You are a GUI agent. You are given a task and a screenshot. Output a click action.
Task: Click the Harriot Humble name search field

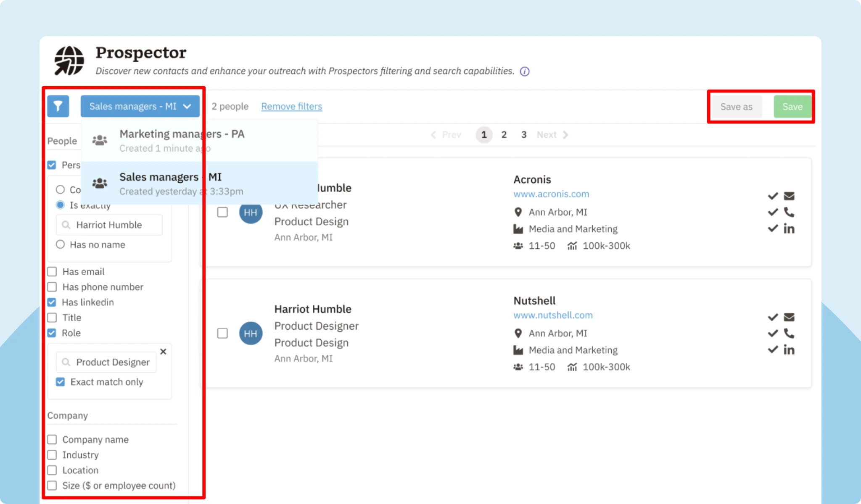click(x=109, y=225)
